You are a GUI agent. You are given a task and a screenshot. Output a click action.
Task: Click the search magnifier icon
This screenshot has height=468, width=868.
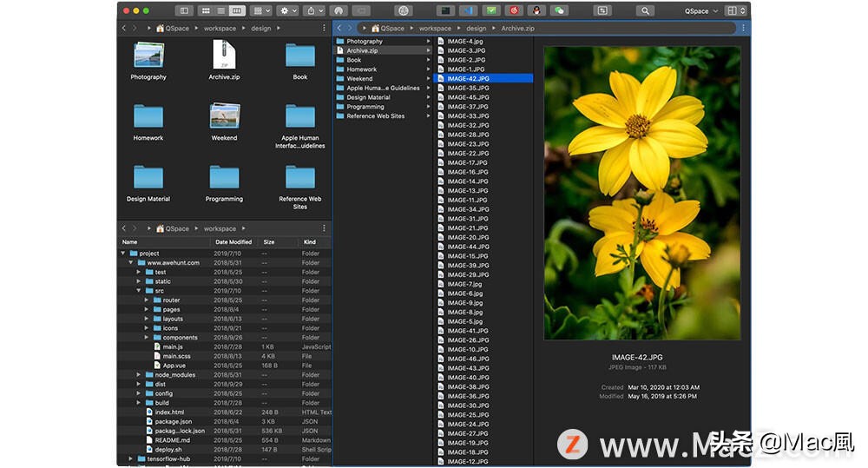pos(644,10)
